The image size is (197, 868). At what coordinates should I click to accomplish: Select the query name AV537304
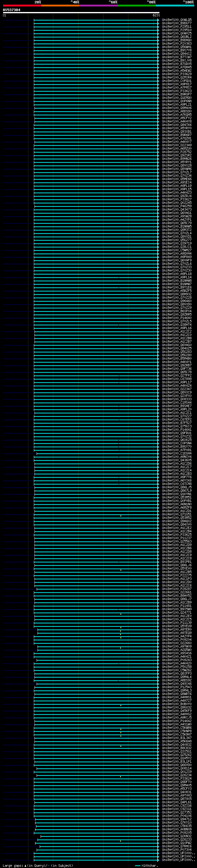(x=11, y=10)
